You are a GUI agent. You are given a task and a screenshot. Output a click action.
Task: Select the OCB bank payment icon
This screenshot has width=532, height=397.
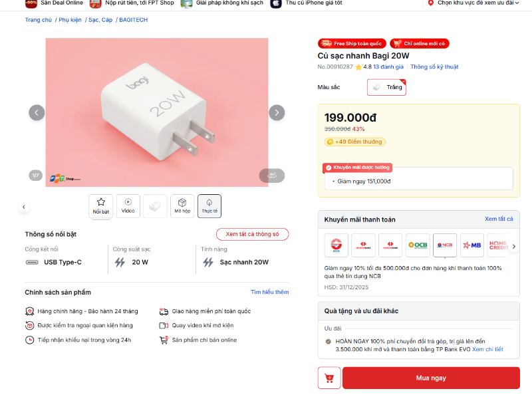pos(418,245)
